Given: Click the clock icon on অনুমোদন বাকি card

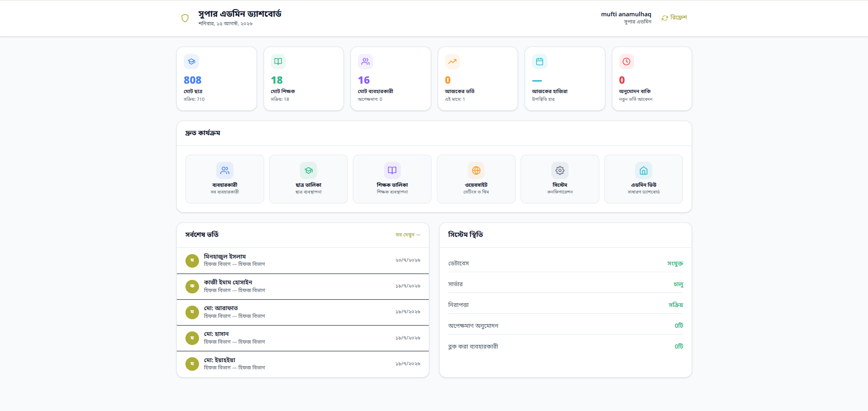Looking at the screenshot, I should tap(626, 61).
